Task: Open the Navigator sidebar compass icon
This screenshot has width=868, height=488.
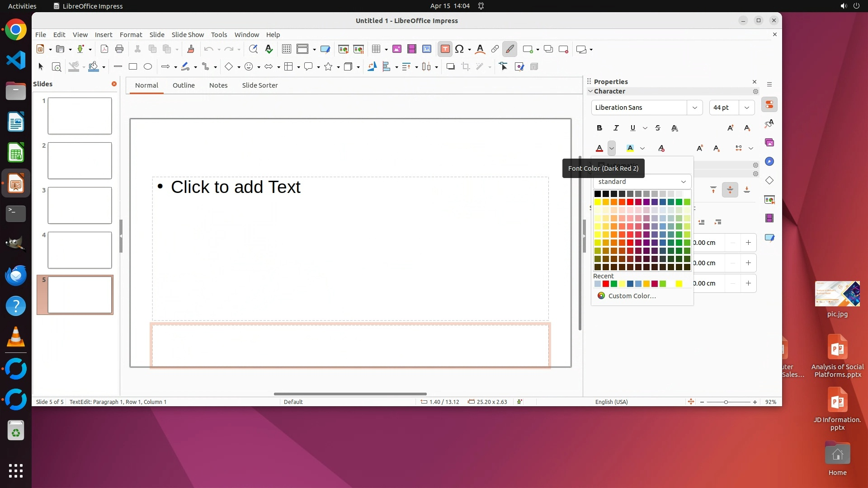Action: [769, 162]
